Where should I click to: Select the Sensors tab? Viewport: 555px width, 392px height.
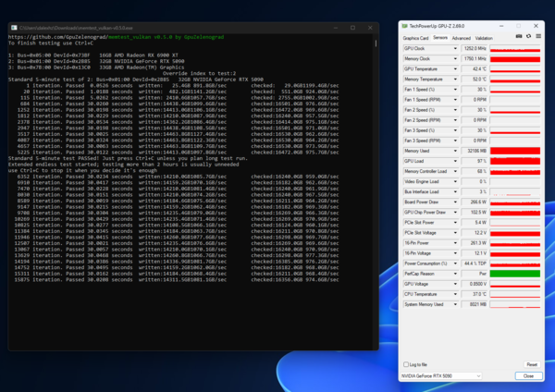(440, 38)
